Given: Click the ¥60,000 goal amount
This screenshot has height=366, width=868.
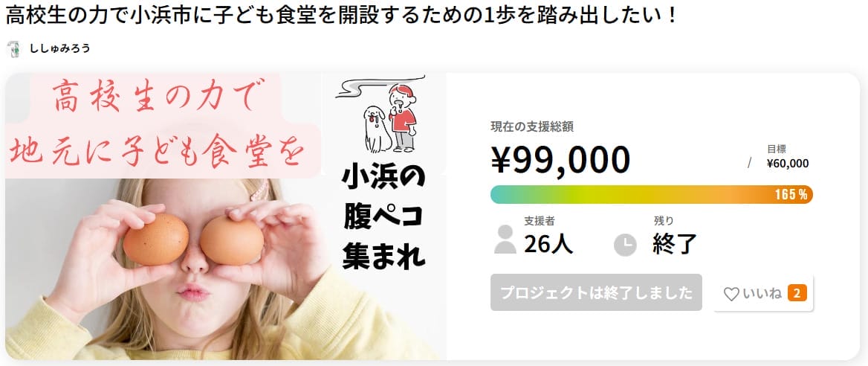Looking at the screenshot, I should tap(788, 164).
